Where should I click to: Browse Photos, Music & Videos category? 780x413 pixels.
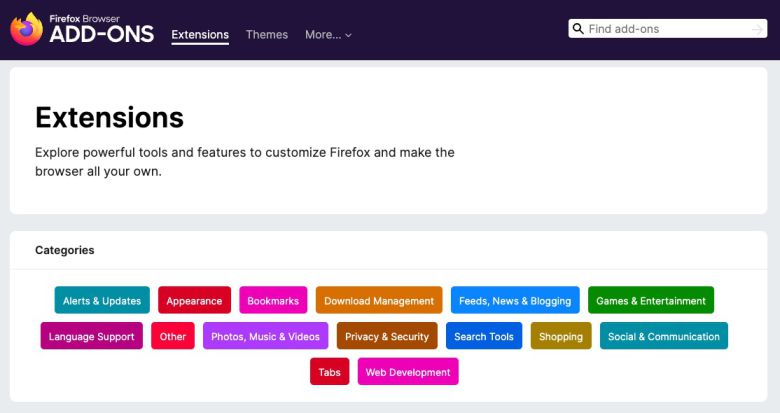(266, 337)
